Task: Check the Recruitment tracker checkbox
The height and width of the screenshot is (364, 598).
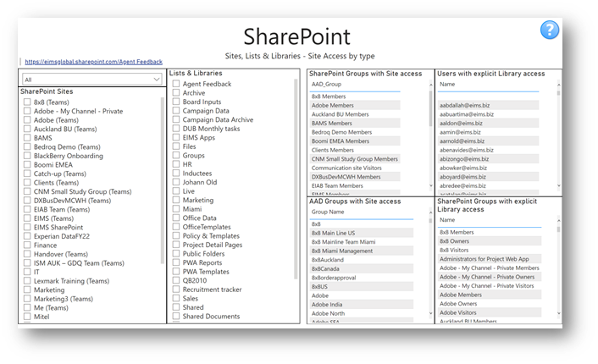Action: pyautogui.click(x=176, y=290)
